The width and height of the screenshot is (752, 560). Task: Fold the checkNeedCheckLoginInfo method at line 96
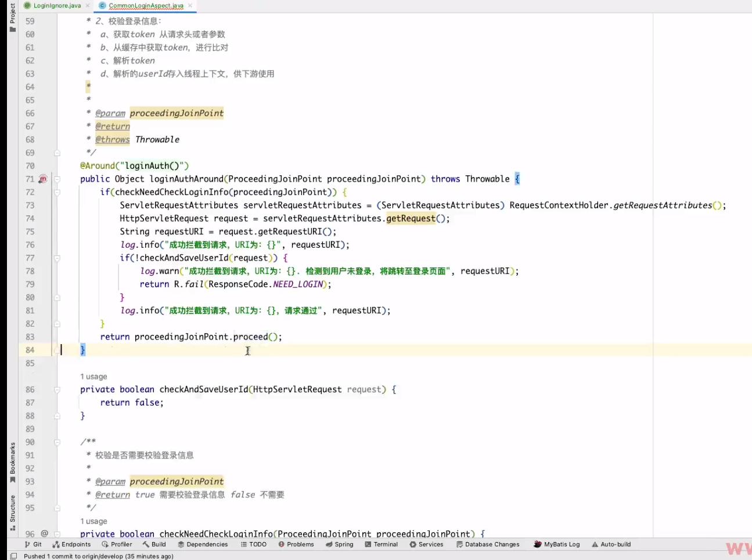[57, 534]
